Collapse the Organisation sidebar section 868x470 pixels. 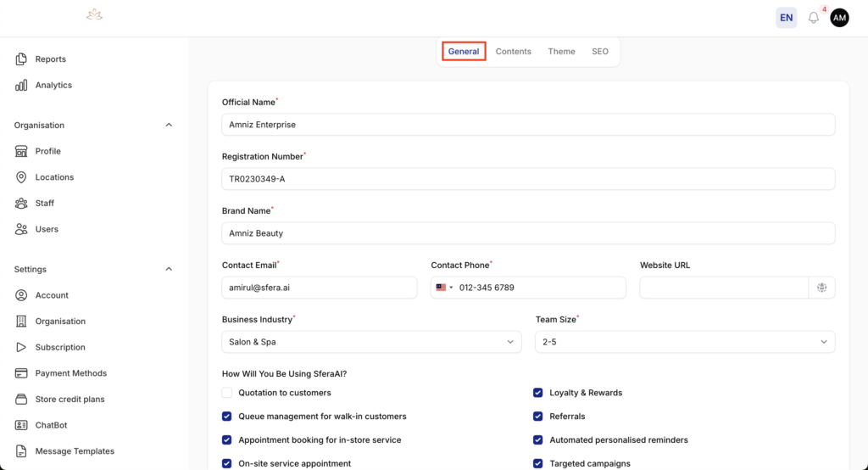pyautogui.click(x=169, y=126)
